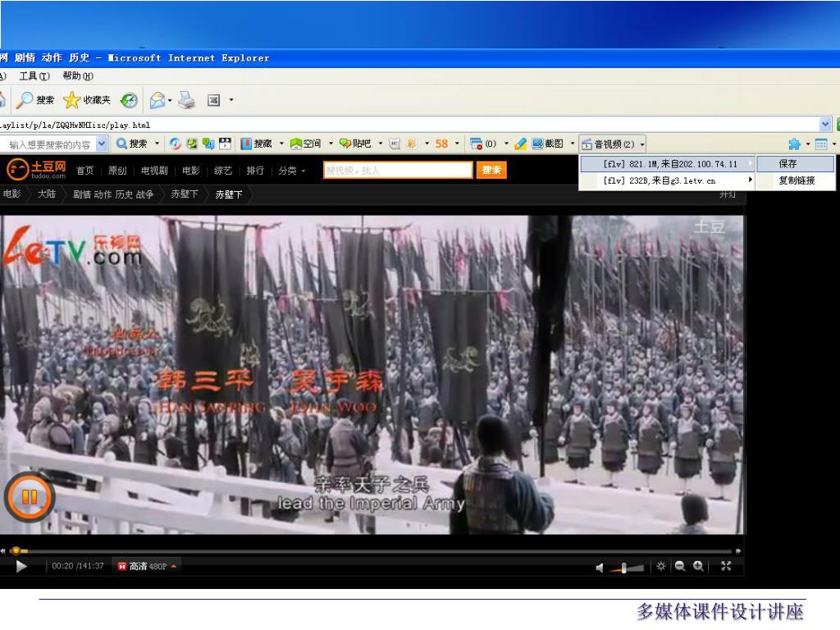
Task: Open the 综艺 nav link
Action: (223, 171)
